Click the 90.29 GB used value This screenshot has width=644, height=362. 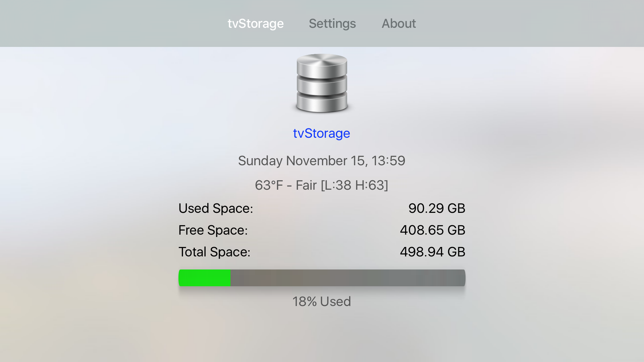pyautogui.click(x=437, y=208)
